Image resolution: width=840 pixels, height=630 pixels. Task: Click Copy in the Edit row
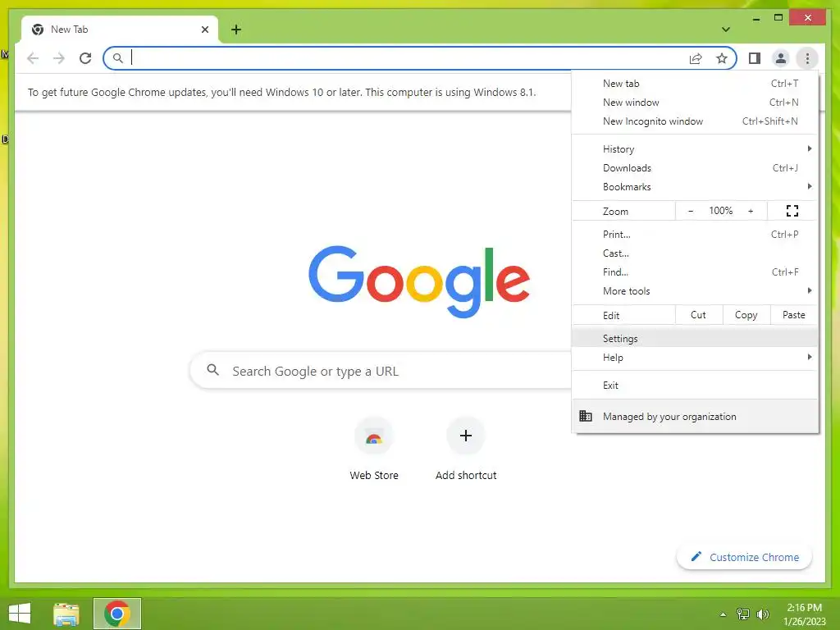tap(746, 315)
